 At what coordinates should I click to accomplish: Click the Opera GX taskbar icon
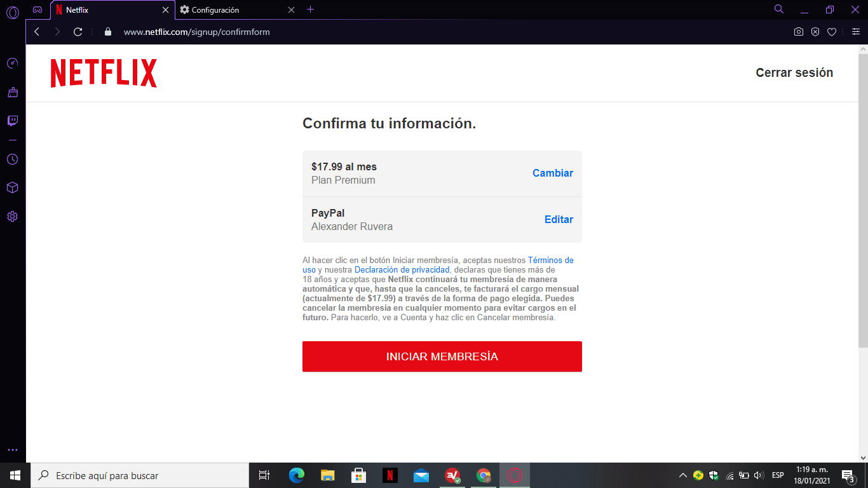pyautogui.click(x=515, y=475)
